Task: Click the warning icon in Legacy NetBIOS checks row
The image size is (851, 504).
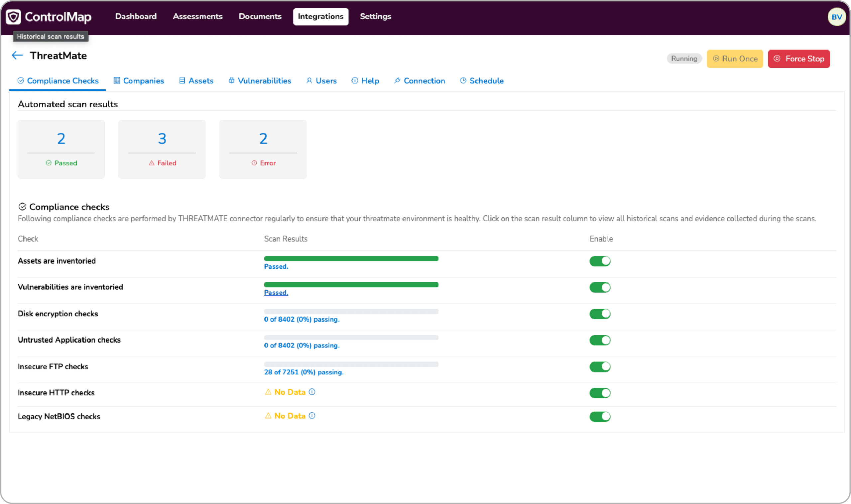Action: pyautogui.click(x=268, y=416)
